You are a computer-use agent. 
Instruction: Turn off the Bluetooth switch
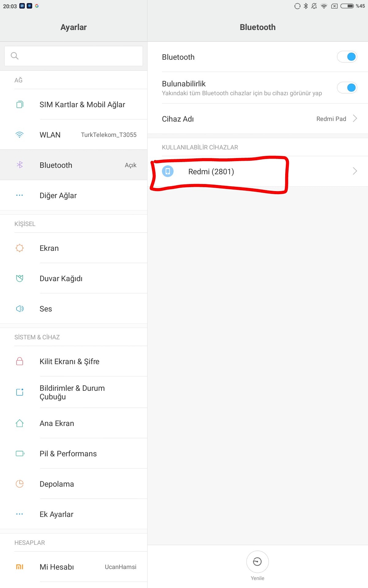tap(347, 57)
